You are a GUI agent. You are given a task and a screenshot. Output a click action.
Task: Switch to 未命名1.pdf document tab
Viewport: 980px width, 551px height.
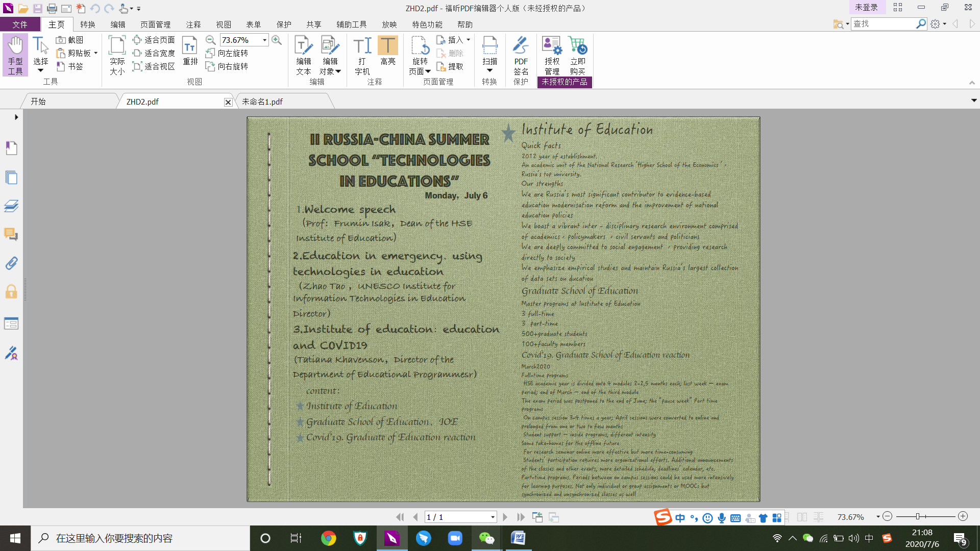(x=262, y=102)
